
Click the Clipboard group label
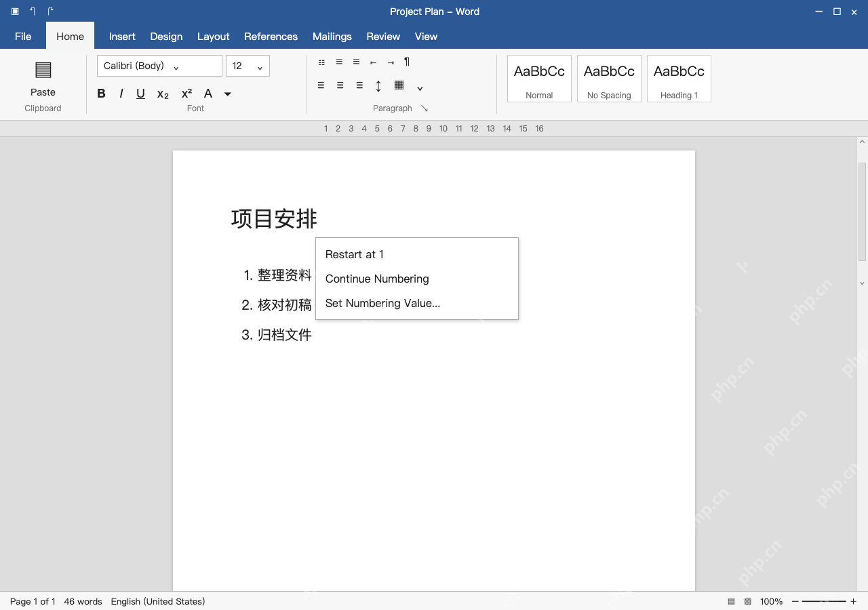43,108
